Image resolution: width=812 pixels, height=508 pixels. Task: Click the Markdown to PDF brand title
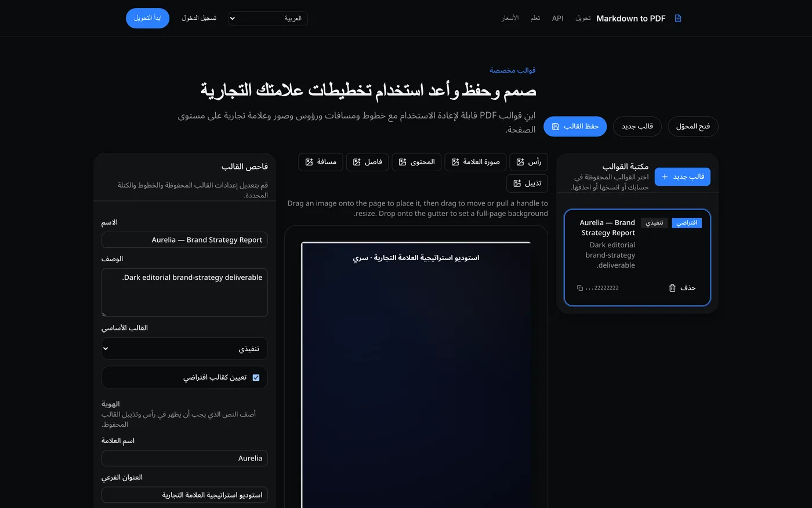coord(631,19)
